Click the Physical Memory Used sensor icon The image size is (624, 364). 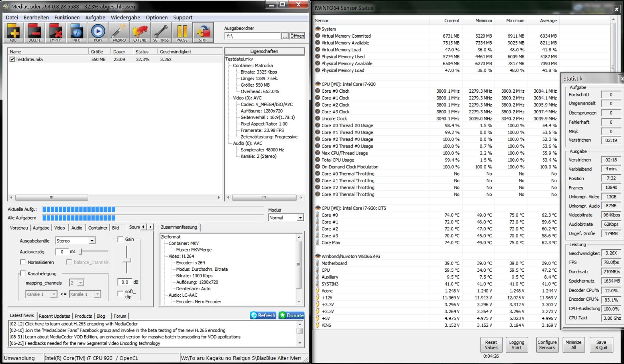[x=317, y=56]
